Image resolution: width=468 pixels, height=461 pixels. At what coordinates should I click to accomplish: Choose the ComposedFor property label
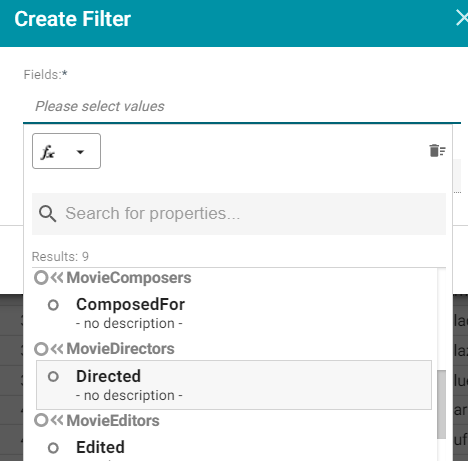130,304
